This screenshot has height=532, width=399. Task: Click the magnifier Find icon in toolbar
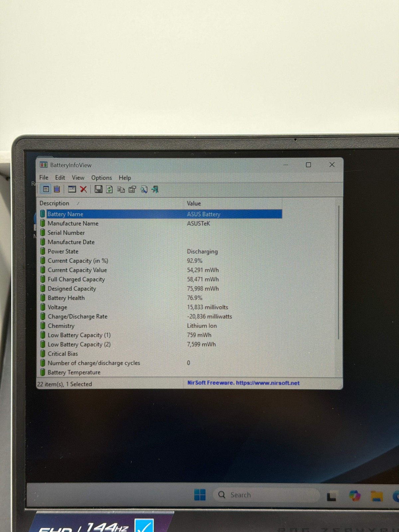(144, 189)
